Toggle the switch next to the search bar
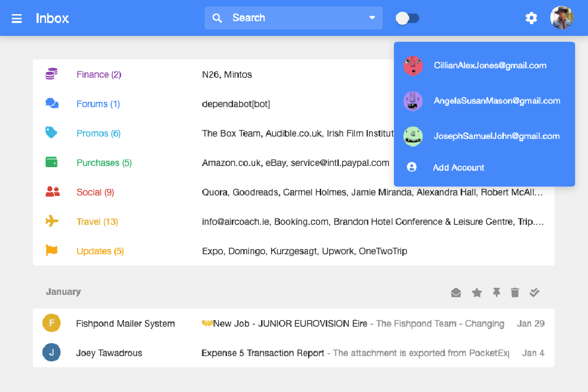The image size is (588, 392). (407, 18)
